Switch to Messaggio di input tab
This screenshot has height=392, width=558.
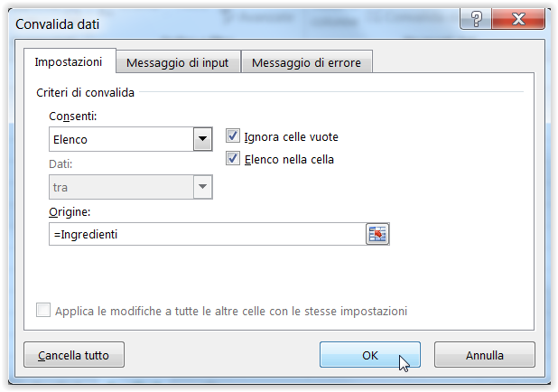178,62
